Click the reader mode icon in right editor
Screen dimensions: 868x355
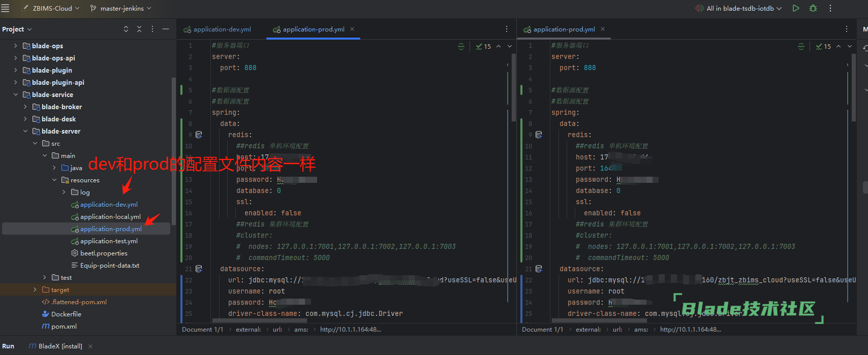pos(801,46)
